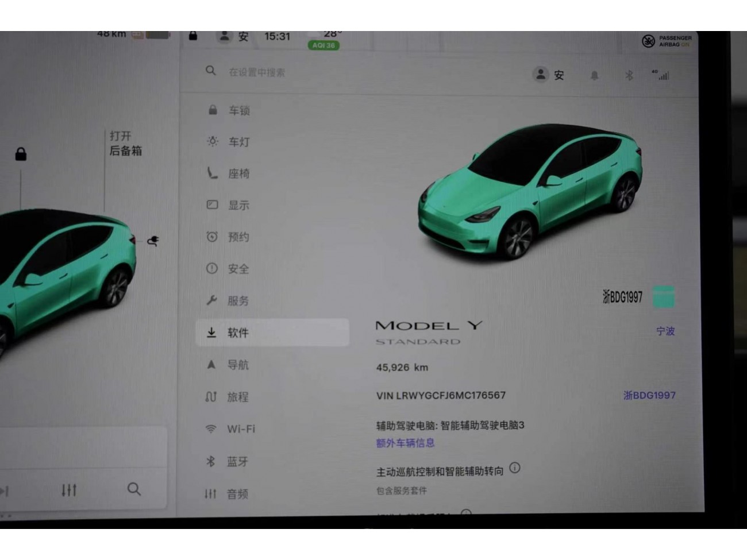Tap the 15:31 clock in status bar
This screenshot has width=747, height=560.
point(277,36)
